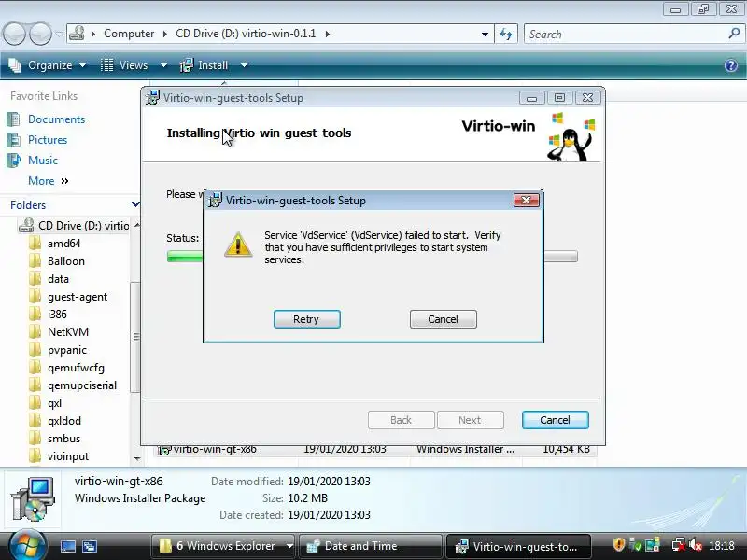Open the recent pages dropdown beside navigation buttons

tap(59, 35)
